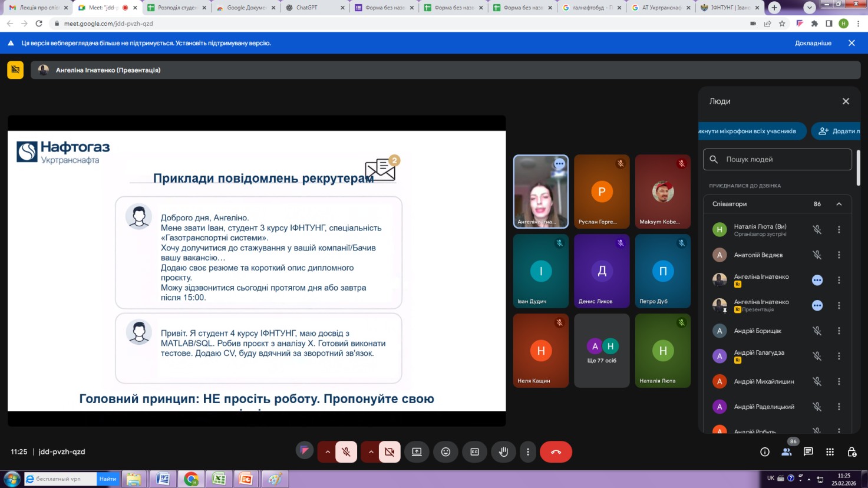The image size is (868, 488).
Task: Mute microphone icon for Андрій Борищак
Action: [817, 331]
